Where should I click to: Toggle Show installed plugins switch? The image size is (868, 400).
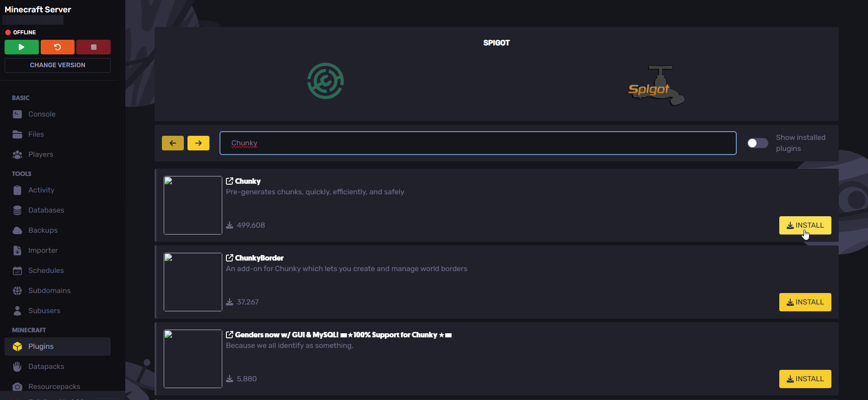pyautogui.click(x=758, y=143)
